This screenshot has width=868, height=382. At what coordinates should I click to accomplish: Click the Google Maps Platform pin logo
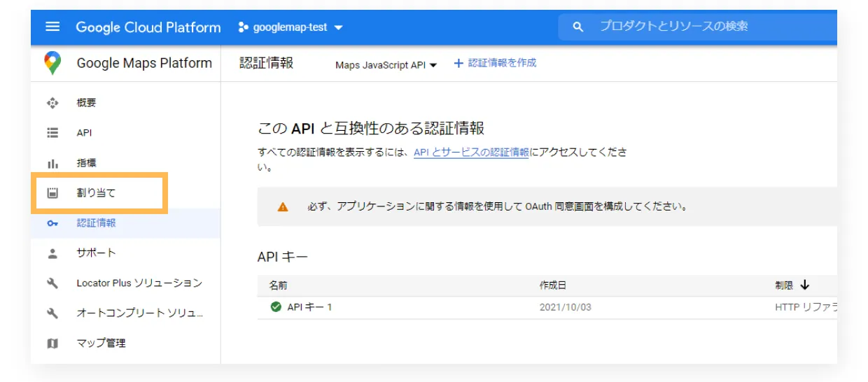52,63
